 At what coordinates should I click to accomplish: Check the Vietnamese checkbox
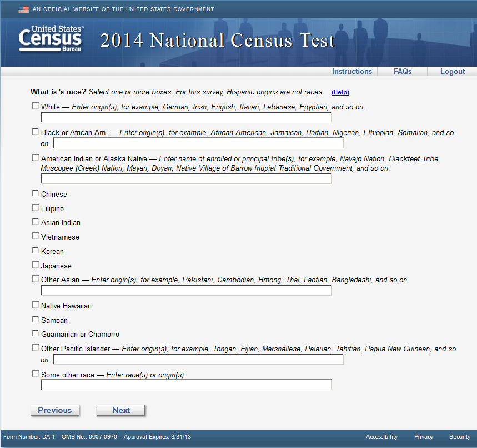pos(36,236)
